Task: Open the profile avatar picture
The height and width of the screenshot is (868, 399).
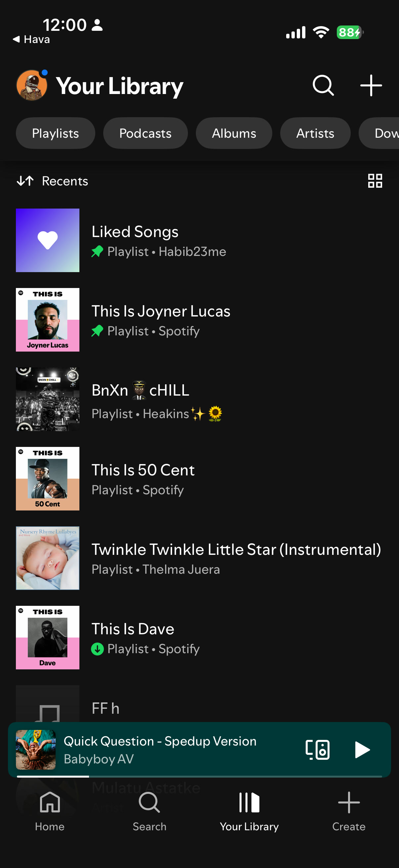Action: (x=32, y=85)
